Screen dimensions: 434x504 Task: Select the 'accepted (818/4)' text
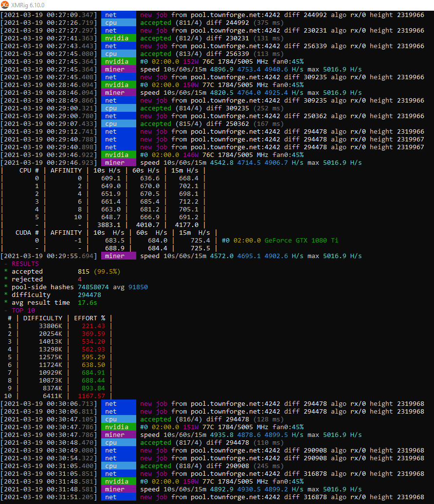point(171,466)
